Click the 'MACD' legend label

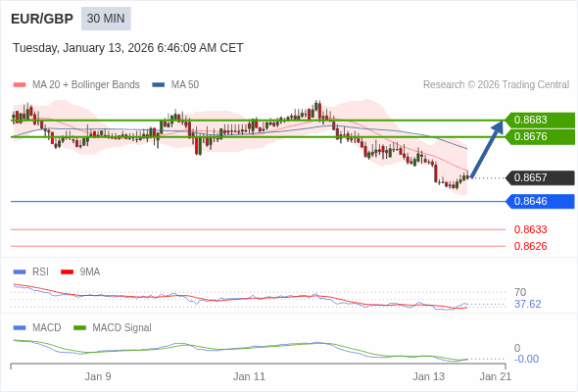tap(47, 328)
